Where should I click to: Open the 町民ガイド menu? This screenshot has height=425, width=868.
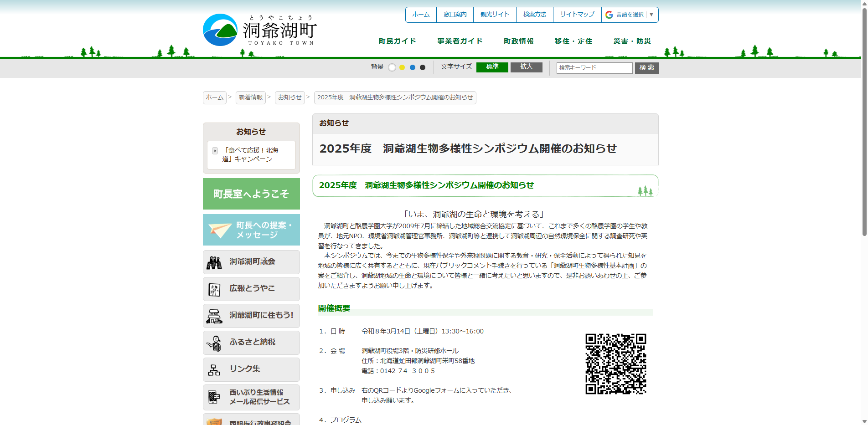point(396,41)
